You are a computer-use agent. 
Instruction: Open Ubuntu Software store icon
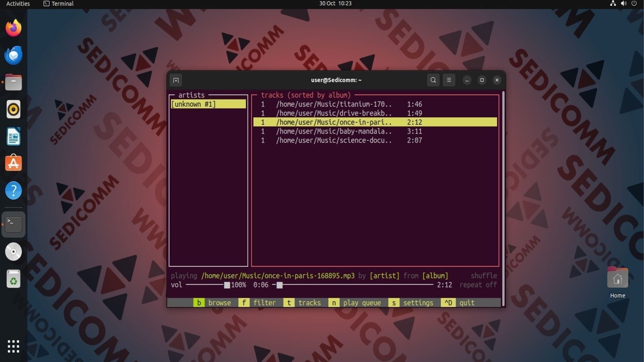pyautogui.click(x=13, y=163)
